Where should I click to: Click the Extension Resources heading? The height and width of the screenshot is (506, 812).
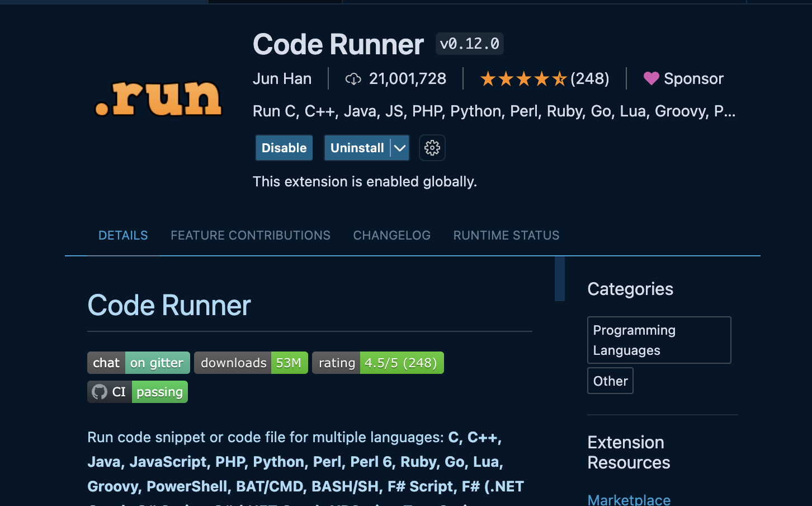(x=629, y=452)
